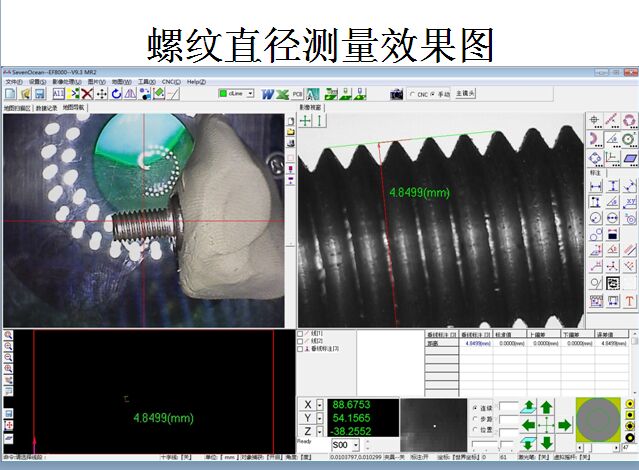Select the circle measurement tool

point(629,120)
